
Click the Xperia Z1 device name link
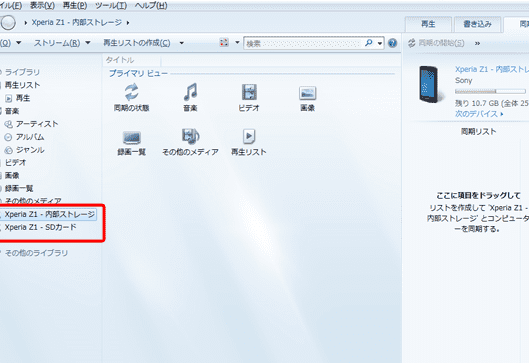(492, 69)
